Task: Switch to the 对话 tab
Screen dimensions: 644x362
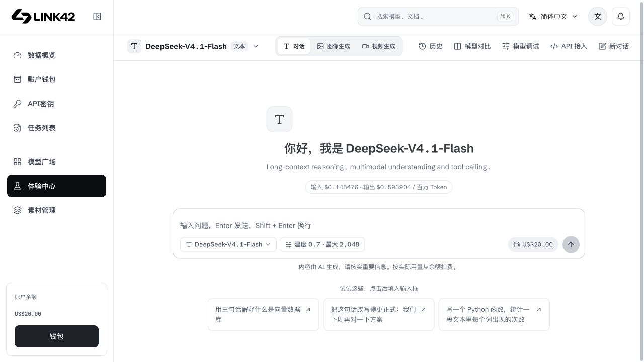Action: (294, 46)
